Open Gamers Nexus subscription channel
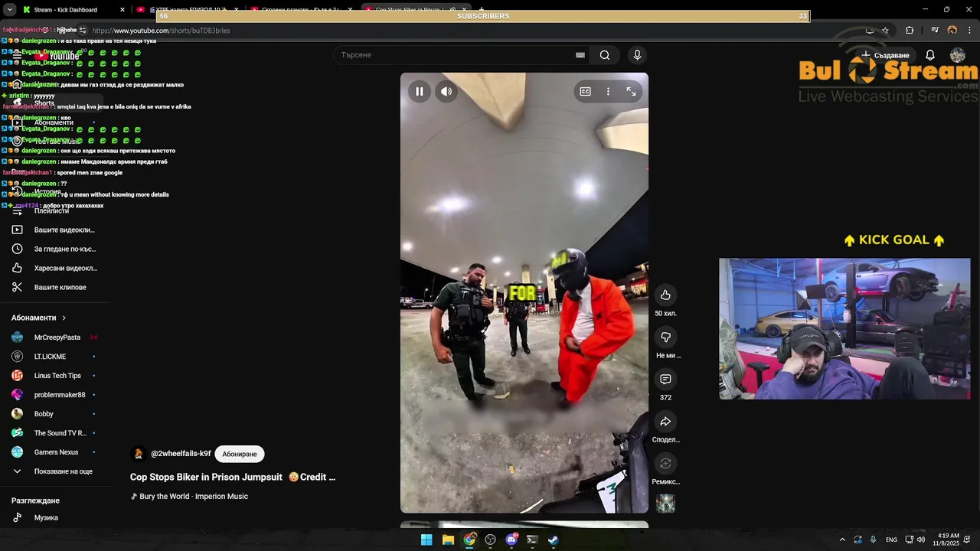Viewport: 980px width, 551px height. point(55,452)
